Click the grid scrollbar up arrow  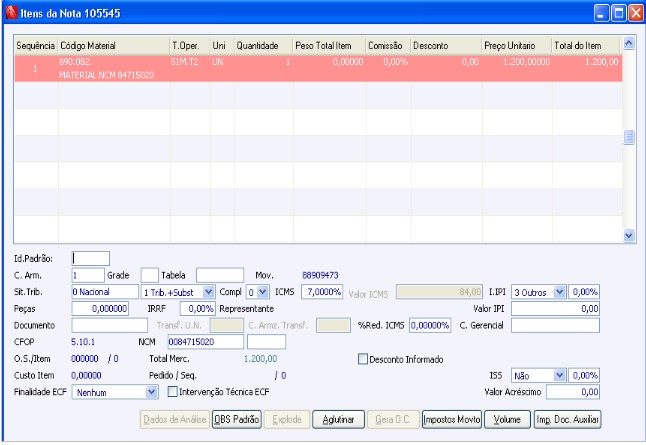(x=629, y=43)
